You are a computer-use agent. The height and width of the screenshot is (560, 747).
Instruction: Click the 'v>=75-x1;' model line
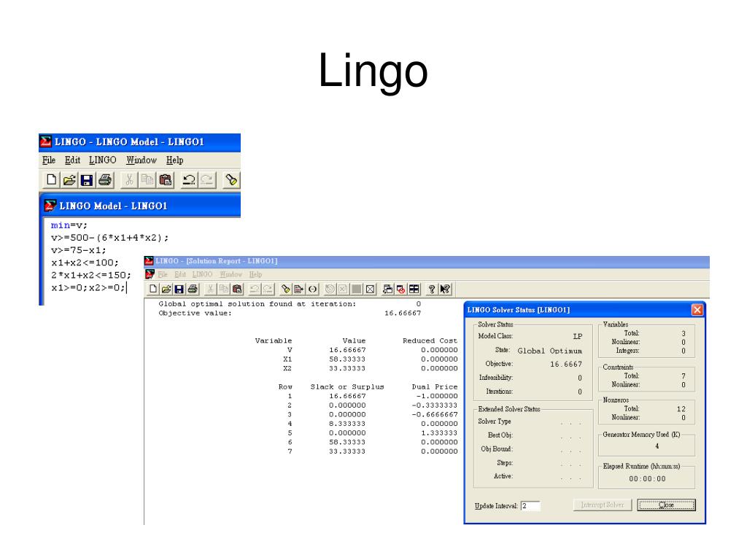[79, 250]
